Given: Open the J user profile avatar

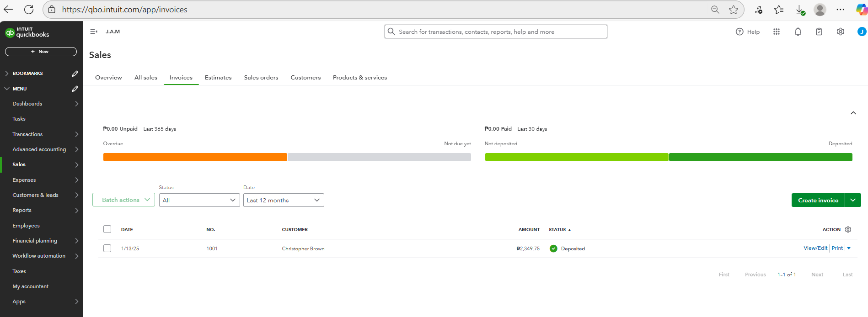Looking at the screenshot, I should pos(862,32).
